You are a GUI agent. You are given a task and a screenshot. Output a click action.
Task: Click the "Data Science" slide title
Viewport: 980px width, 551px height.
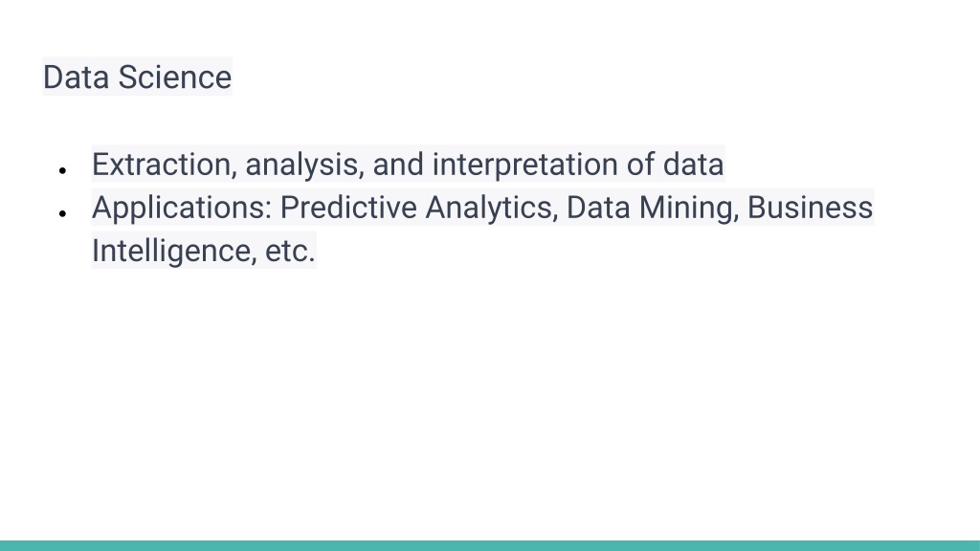tap(137, 77)
